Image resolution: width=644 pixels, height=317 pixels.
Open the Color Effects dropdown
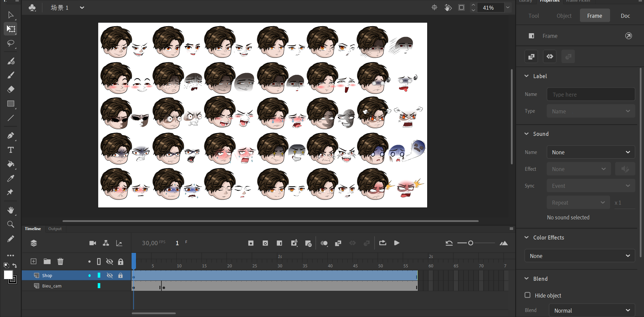point(580,256)
